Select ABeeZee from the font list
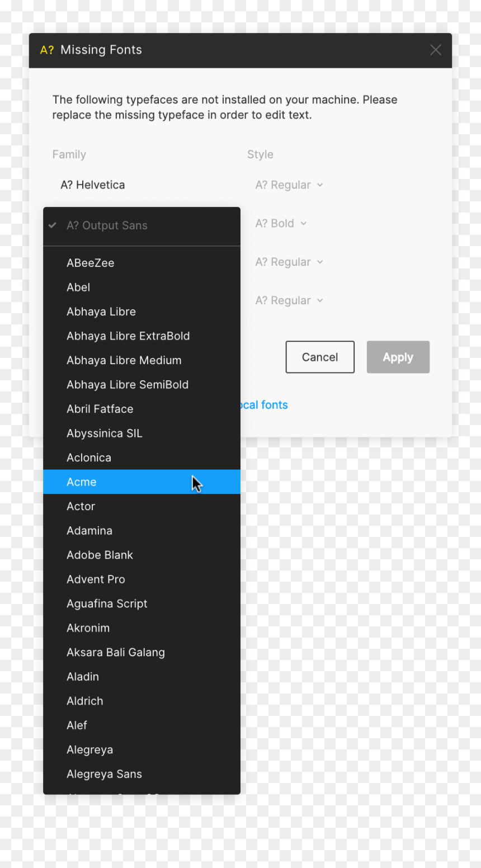The height and width of the screenshot is (868, 481). tap(142, 263)
